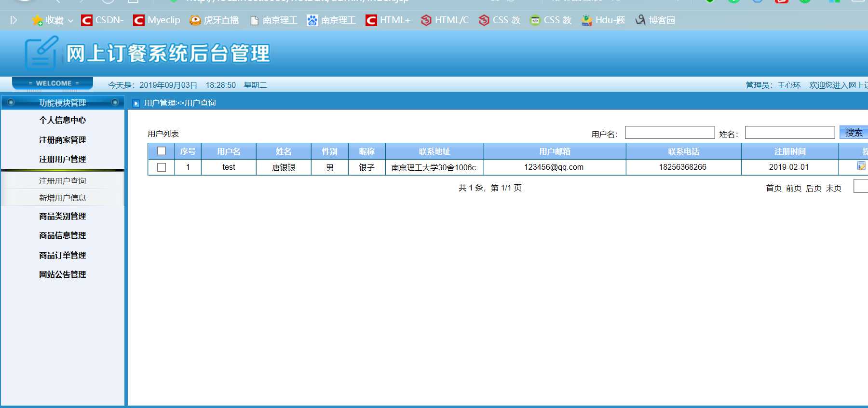Toggle the bookmarks sidebar arrow
The height and width of the screenshot is (408, 868).
point(14,20)
